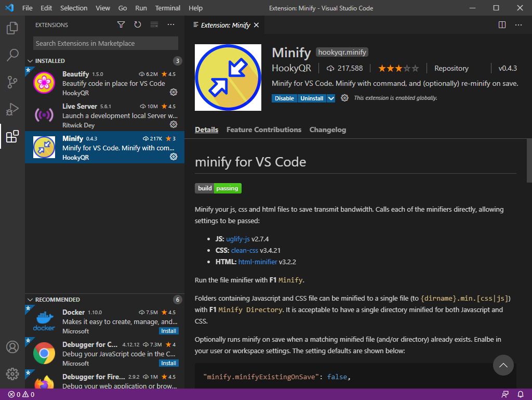532x400 pixels.
Task: Open the HookyQR publisher link
Action: coord(291,68)
